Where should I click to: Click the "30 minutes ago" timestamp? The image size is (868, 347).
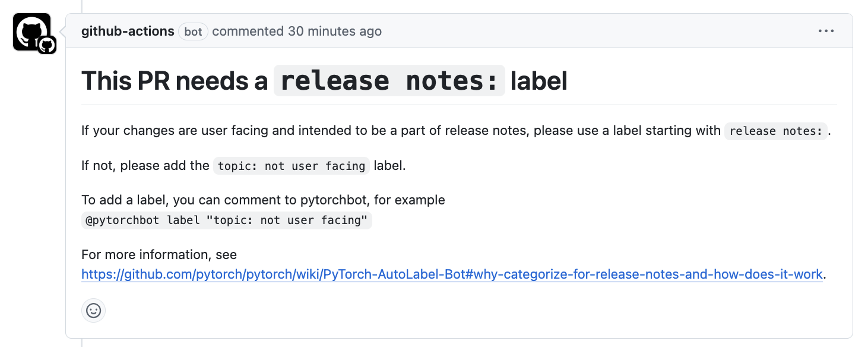335,31
